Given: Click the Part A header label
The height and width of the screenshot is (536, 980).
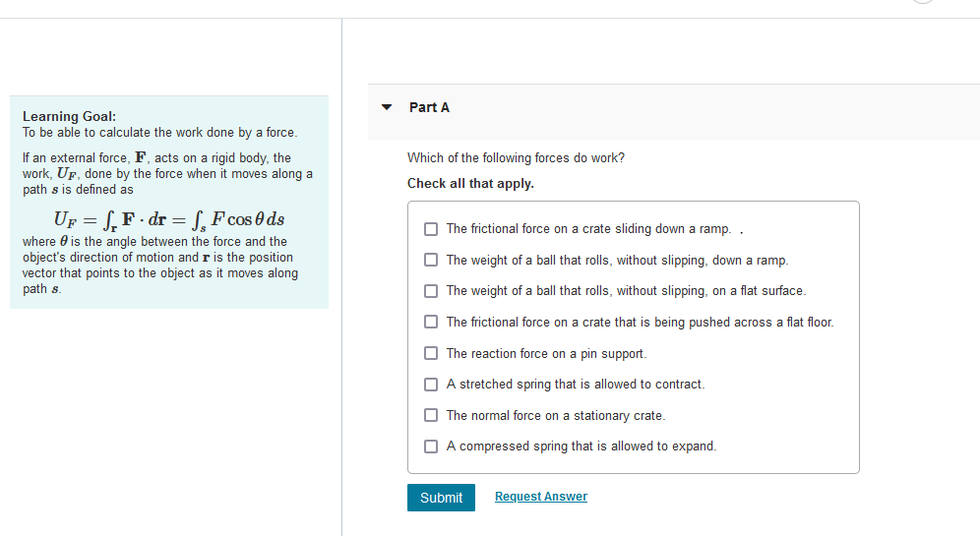Looking at the screenshot, I should [429, 107].
